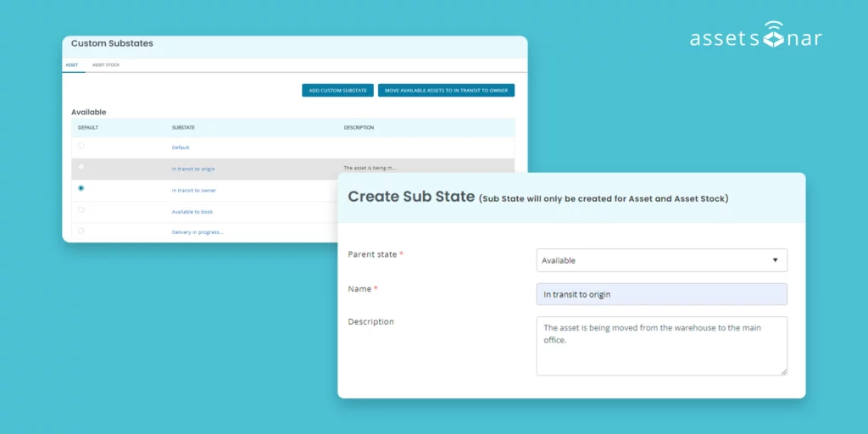Open the In transit to owner link

193,190
